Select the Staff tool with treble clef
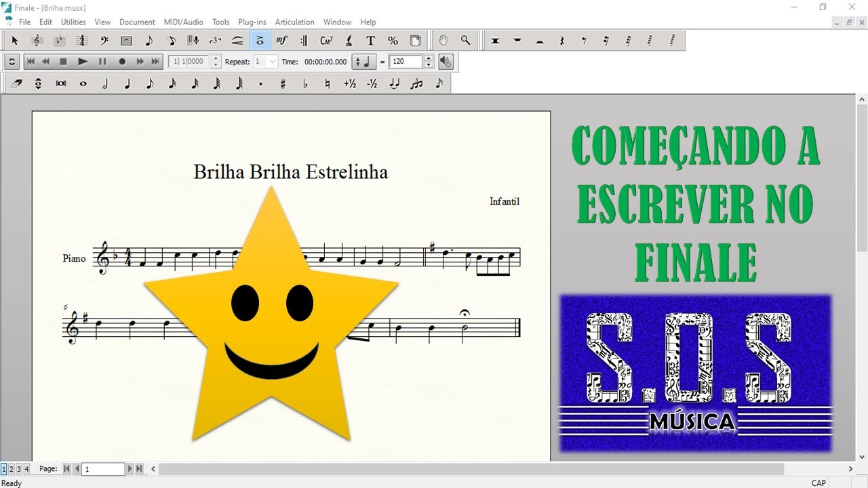Viewport: 868px width, 488px height. 37,41
